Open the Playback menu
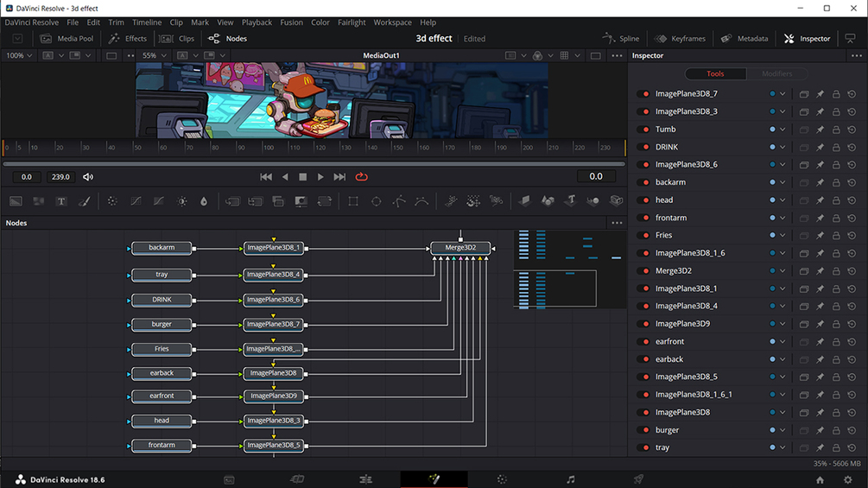Screen dimensions: 868x488 (257, 22)
